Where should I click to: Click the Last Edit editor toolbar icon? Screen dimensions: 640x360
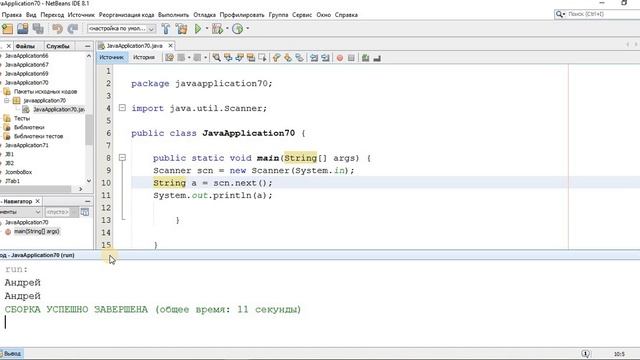pos(169,58)
